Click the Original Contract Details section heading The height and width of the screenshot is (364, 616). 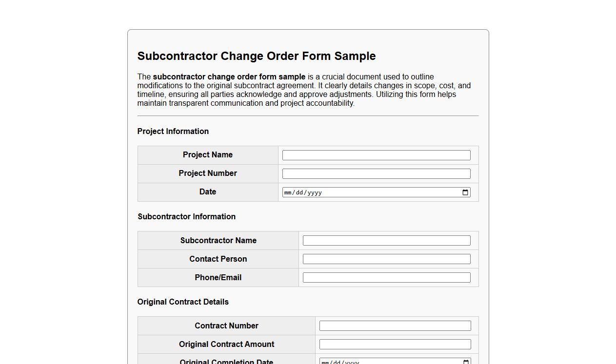[183, 302]
